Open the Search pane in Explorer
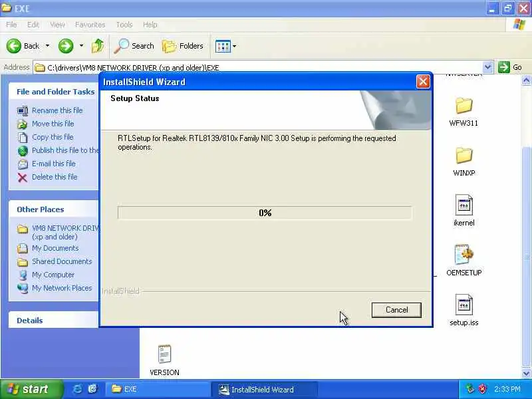The image size is (532, 399). [x=134, y=46]
